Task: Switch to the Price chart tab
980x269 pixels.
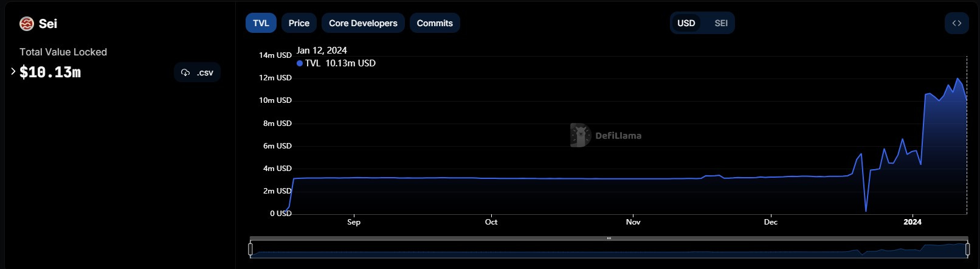Action: point(298,23)
